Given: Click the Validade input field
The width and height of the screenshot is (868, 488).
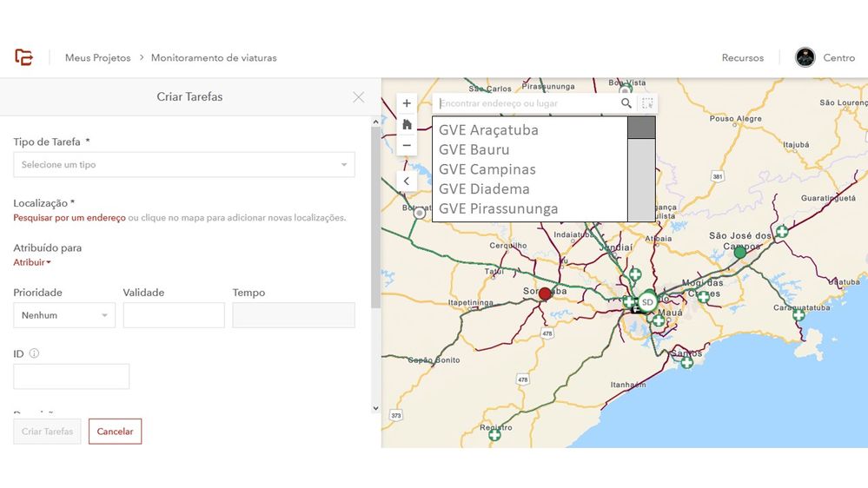Looking at the screenshot, I should tap(174, 315).
